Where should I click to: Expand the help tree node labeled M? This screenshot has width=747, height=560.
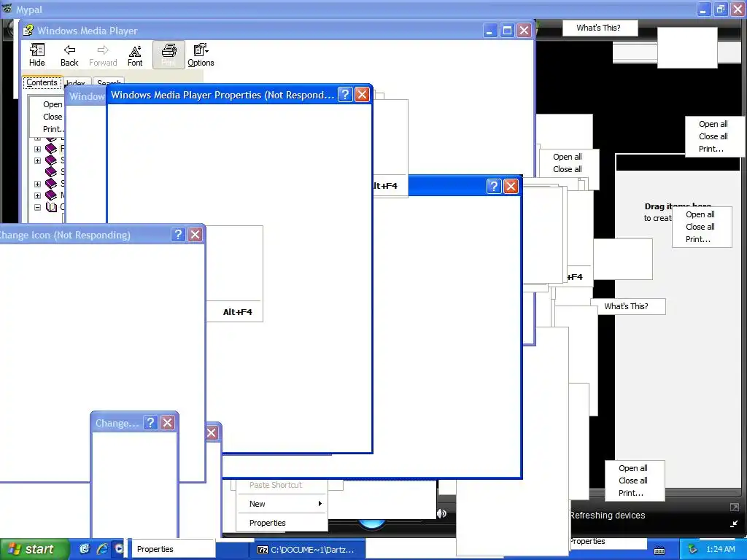38,195
